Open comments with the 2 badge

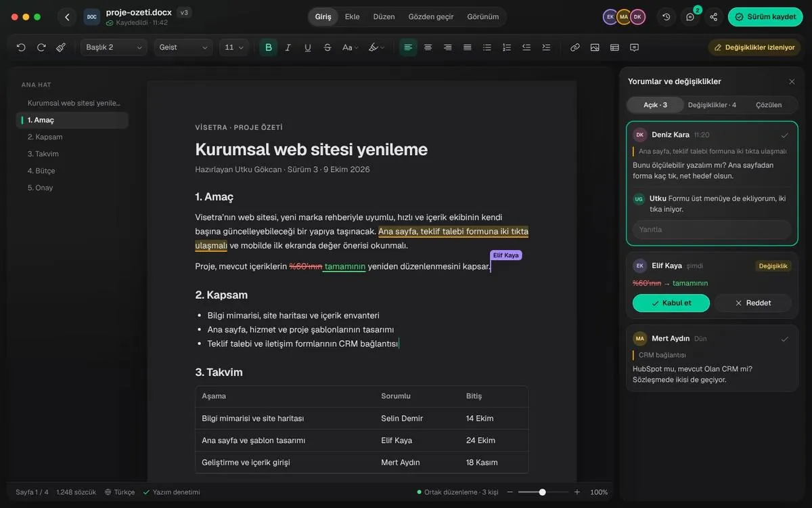point(691,16)
